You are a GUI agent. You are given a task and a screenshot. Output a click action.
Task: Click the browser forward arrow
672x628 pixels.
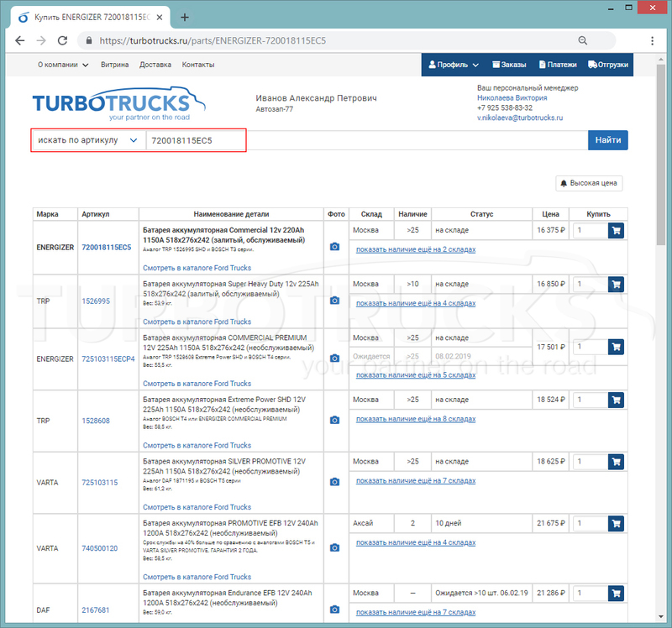[41, 40]
